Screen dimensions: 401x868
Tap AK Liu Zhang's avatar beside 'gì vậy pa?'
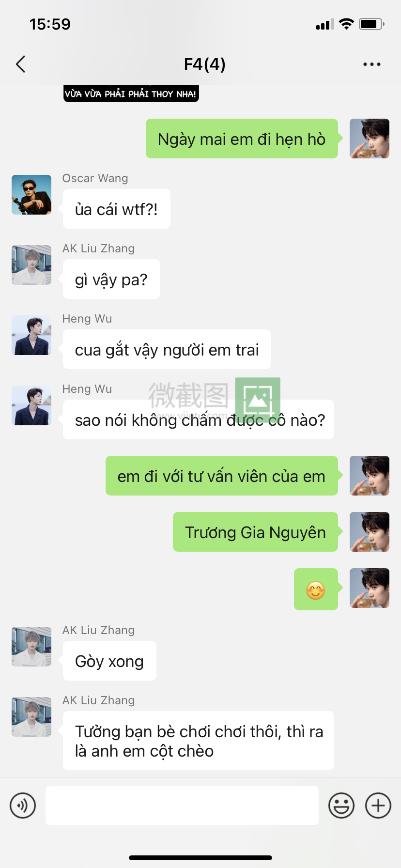(31, 265)
